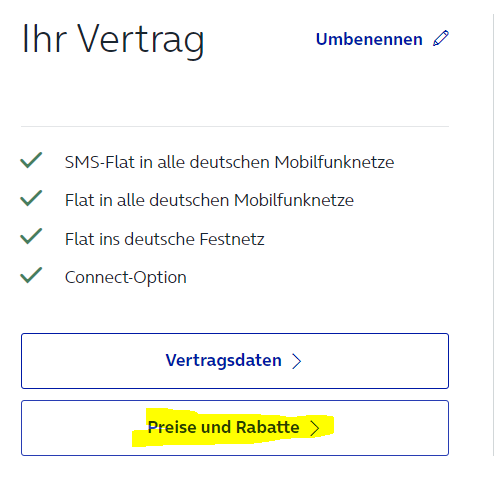This screenshot has height=477, width=495.
Task: Click the checkmark next to SMS-Flat
Action: coord(31,160)
